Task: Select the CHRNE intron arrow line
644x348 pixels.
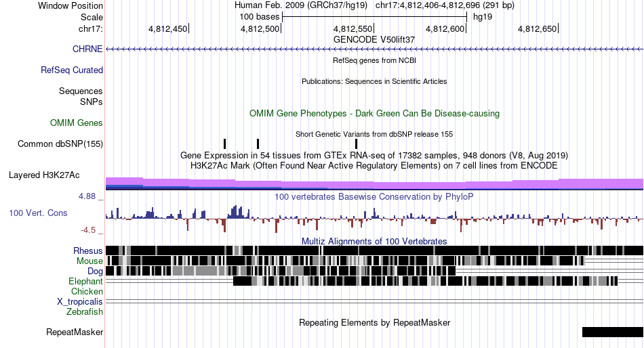Action: click(375, 49)
